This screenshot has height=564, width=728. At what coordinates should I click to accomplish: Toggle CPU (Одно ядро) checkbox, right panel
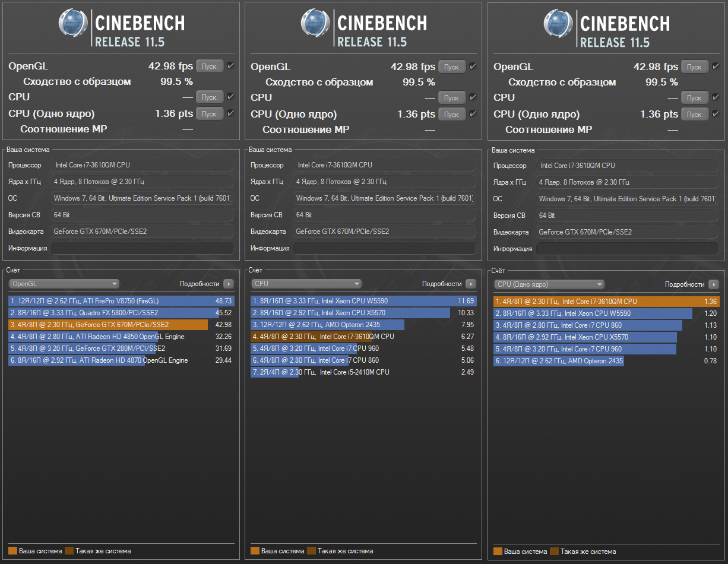coord(716,113)
